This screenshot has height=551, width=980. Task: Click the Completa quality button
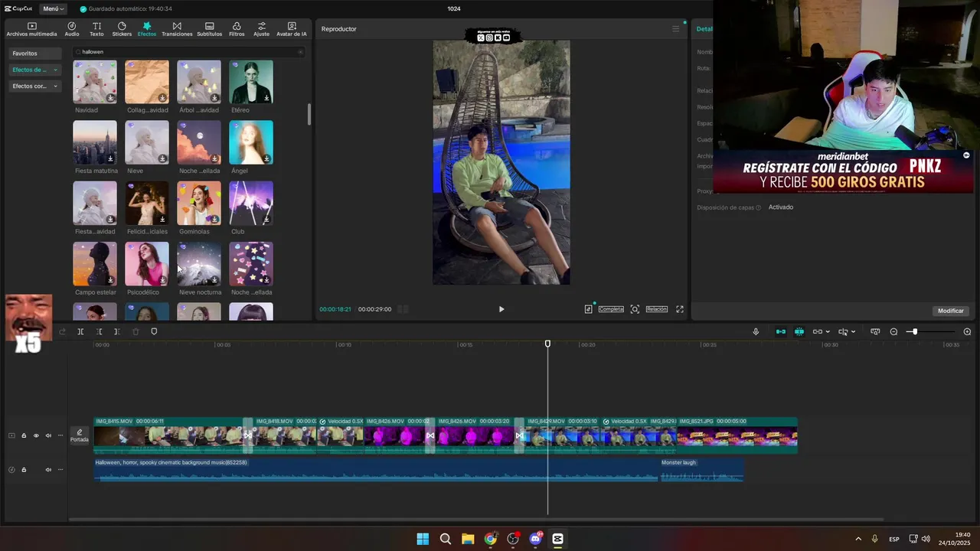click(611, 309)
